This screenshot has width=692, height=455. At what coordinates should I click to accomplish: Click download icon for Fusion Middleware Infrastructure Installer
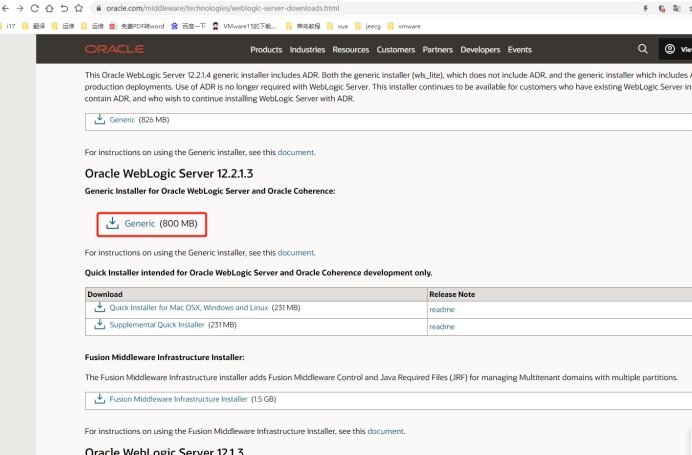(100, 399)
